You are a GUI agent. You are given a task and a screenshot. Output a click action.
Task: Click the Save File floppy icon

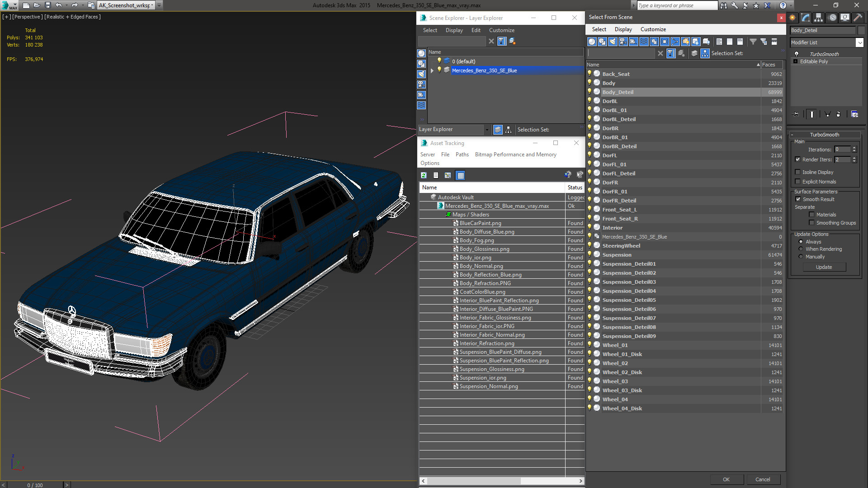[x=47, y=5]
